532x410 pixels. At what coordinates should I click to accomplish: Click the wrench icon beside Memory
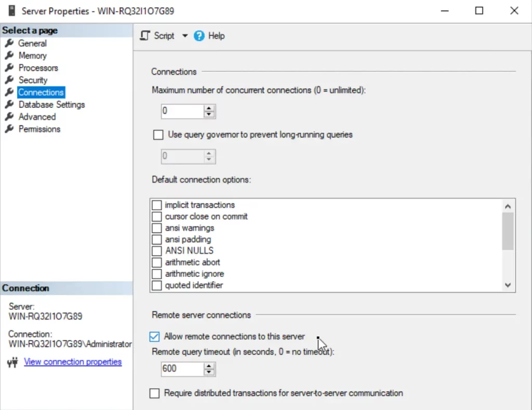pyautogui.click(x=9, y=55)
